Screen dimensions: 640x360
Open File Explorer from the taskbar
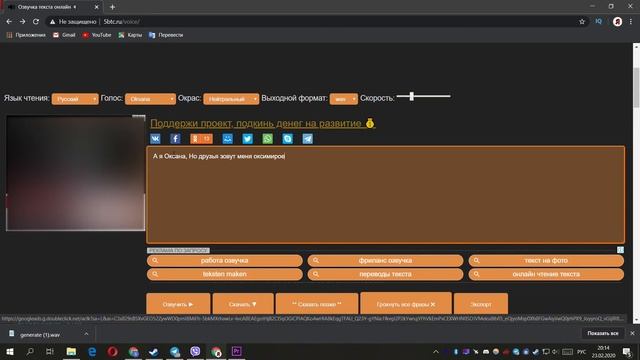click(x=71, y=351)
